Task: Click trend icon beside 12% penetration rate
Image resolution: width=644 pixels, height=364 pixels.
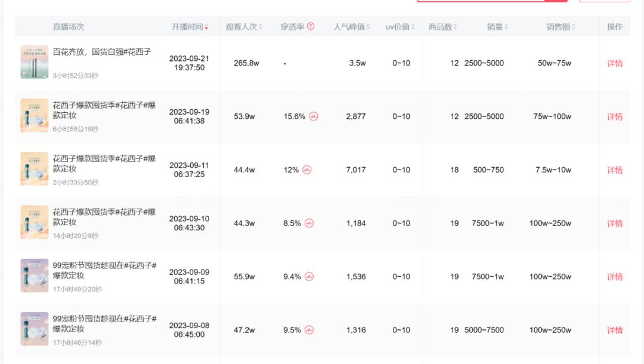Action: (306, 170)
